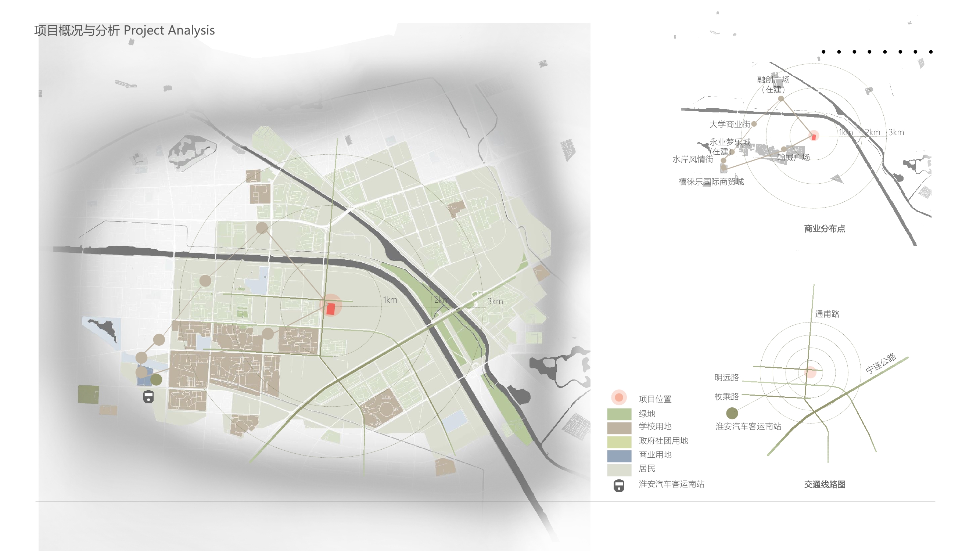
Task: Click the 政府社团用地 yellow-green swatch
Action: pos(619,442)
